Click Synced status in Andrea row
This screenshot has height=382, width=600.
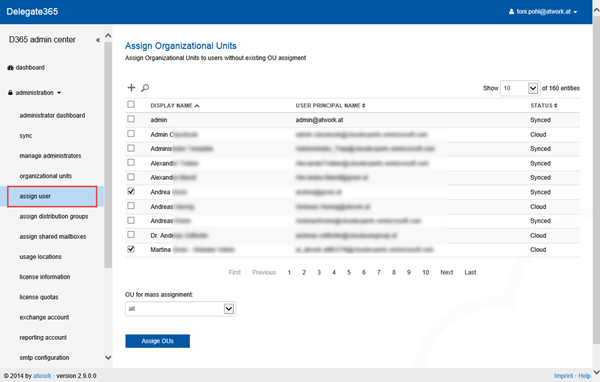[x=540, y=192]
